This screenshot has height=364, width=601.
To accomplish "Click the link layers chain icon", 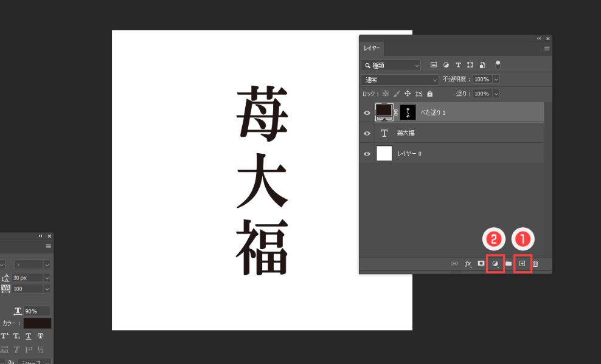I will pyautogui.click(x=454, y=263).
